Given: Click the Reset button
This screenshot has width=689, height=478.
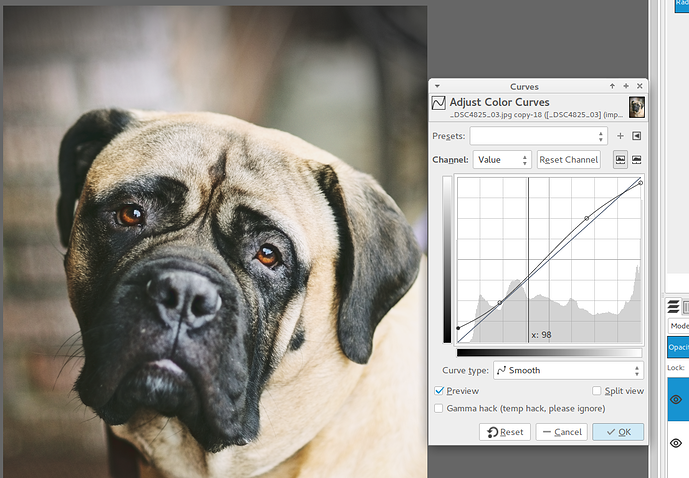Looking at the screenshot, I should [505, 432].
